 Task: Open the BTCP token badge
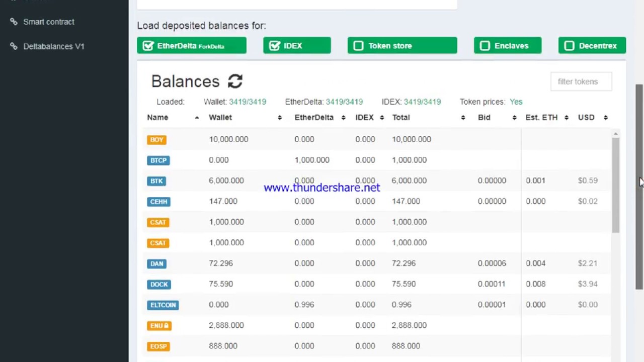point(158,160)
